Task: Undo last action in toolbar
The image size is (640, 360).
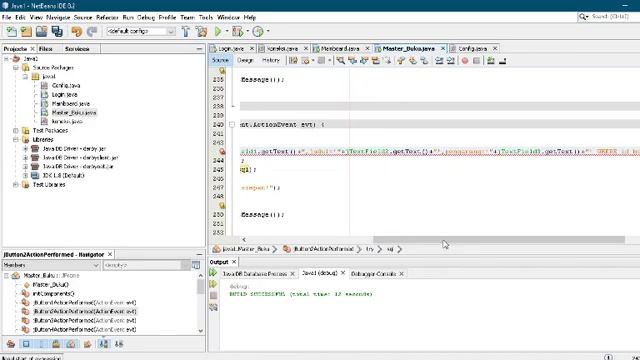Action: pyautogui.click(x=76, y=31)
